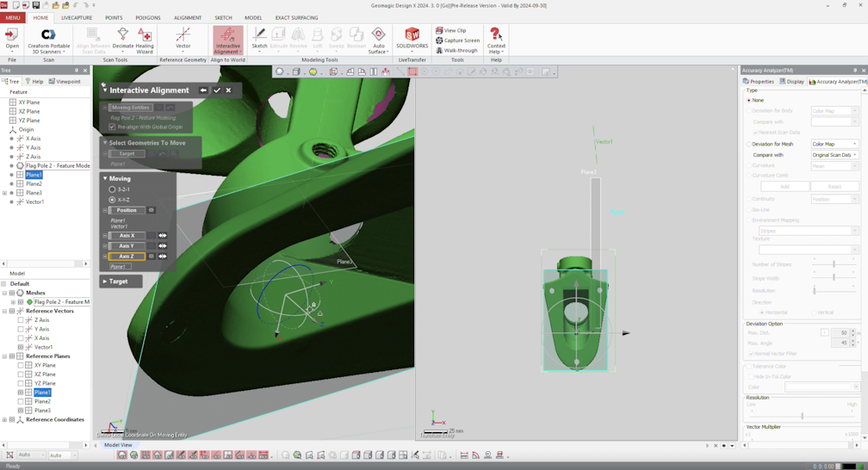868x470 pixels.
Task: Switch to the POLYGONS ribbon tab
Action: pos(147,17)
